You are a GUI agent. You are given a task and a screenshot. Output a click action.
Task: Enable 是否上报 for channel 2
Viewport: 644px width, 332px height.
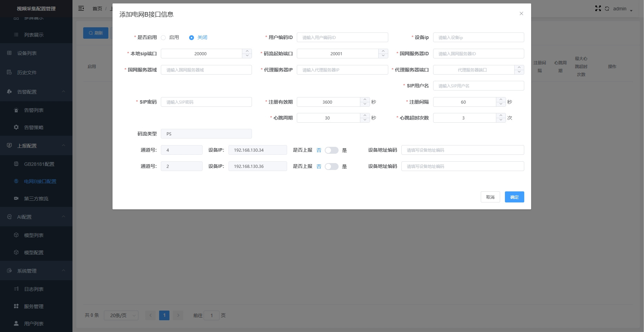coord(332,166)
